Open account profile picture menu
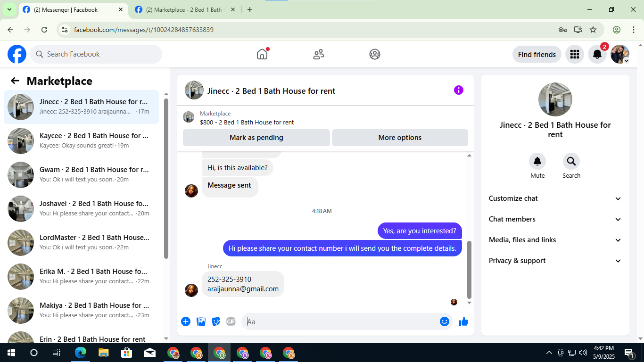The image size is (644, 362). [620, 54]
